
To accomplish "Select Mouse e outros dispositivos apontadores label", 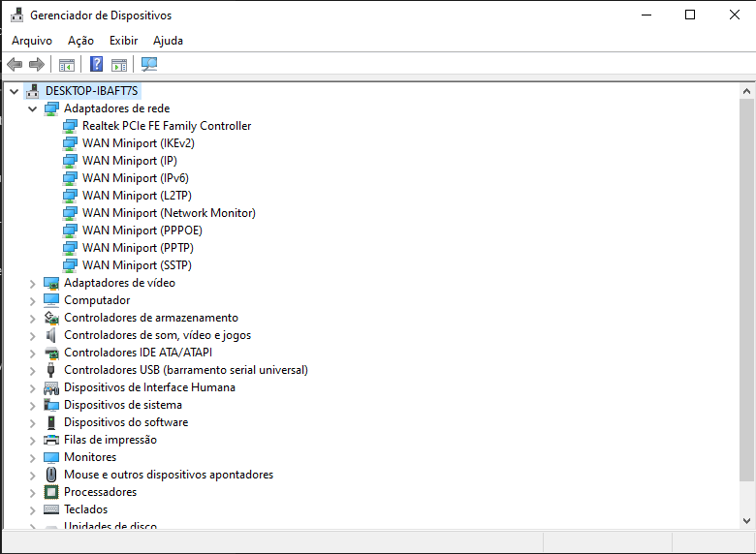I will coord(169,475).
